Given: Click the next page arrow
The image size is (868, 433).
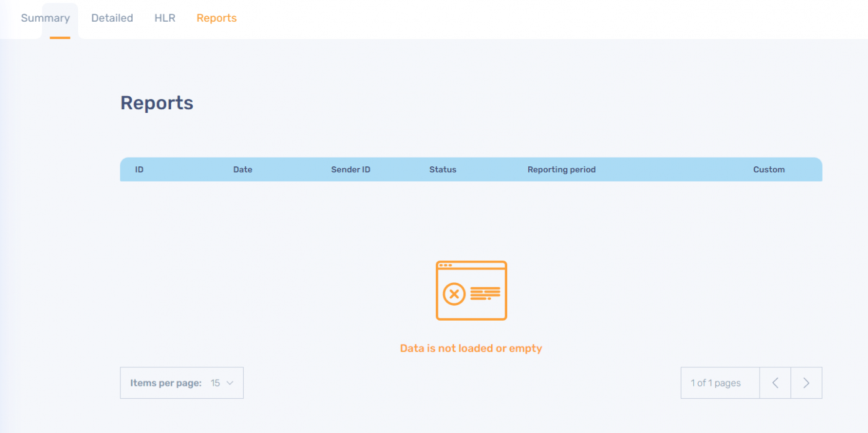Looking at the screenshot, I should (x=806, y=383).
